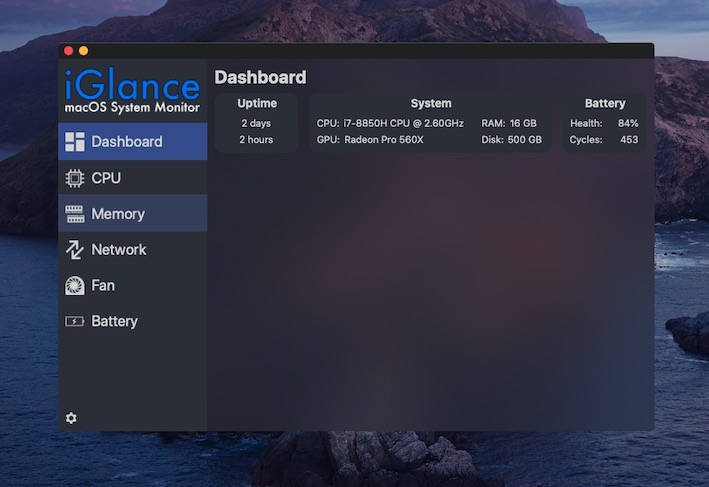Click the CPU chip icon
The height and width of the screenshot is (487, 709).
click(x=75, y=178)
